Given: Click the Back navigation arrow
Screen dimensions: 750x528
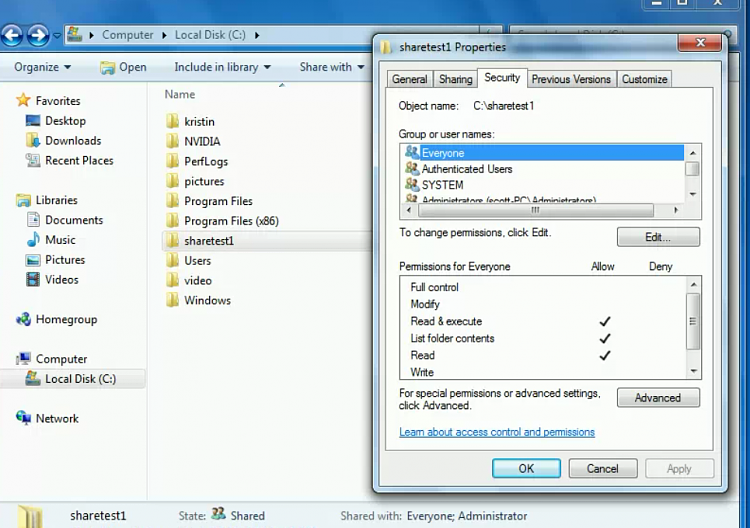Looking at the screenshot, I should coord(12,35).
